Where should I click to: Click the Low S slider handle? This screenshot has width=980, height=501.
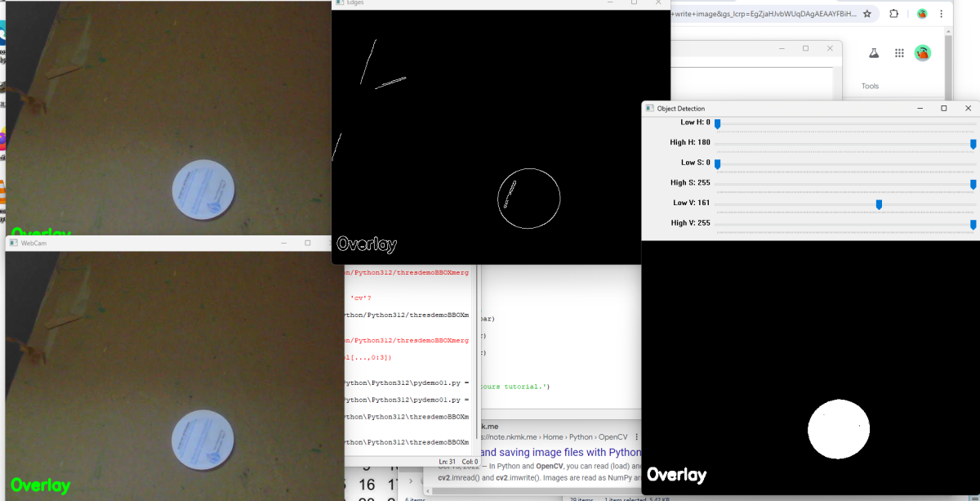coord(717,163)
